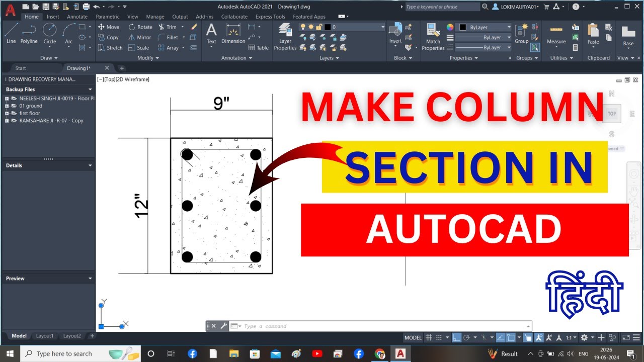Click the Plot (print) icon
644x362 pixels.
pyautogui.click(x=86, y=7)
